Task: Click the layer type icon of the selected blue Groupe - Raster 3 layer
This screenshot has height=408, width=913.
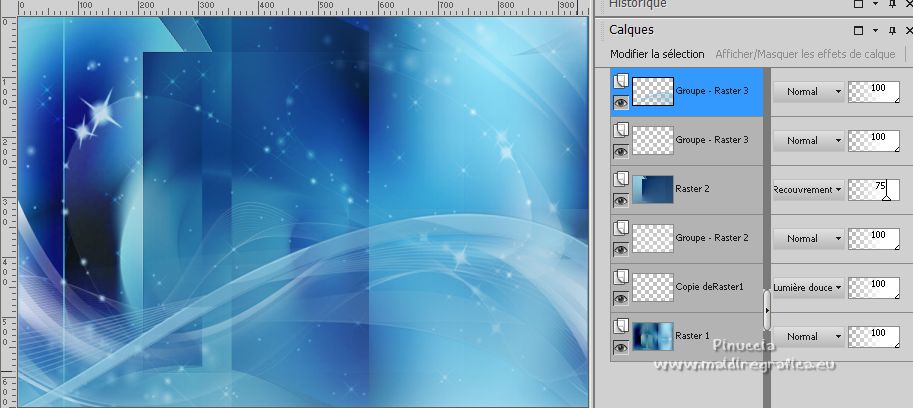Action: [621, 80]
